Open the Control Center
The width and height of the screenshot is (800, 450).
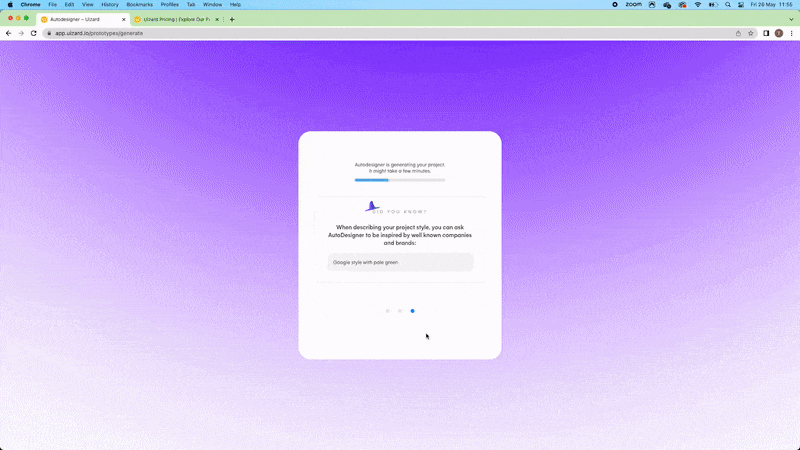741,5
